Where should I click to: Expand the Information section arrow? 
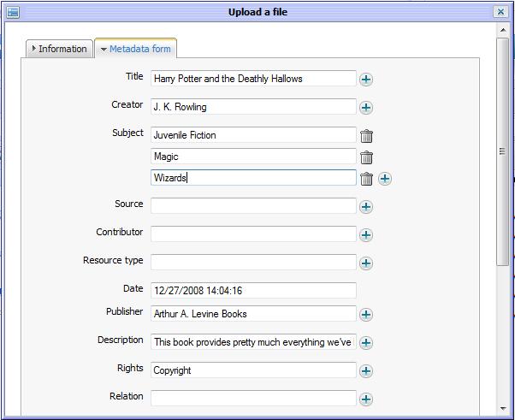pos(34,48)
